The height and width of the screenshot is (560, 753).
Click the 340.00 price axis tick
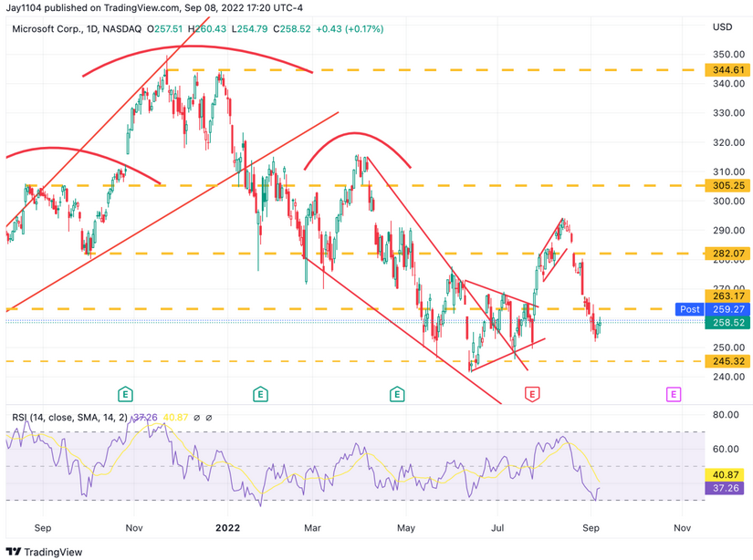tap(728, 84)
